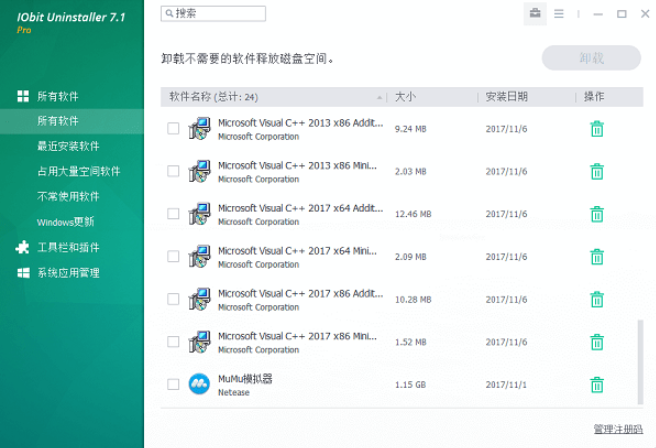Click the 9.24 MB size value
Screen dimensions: 656x448
410,129
